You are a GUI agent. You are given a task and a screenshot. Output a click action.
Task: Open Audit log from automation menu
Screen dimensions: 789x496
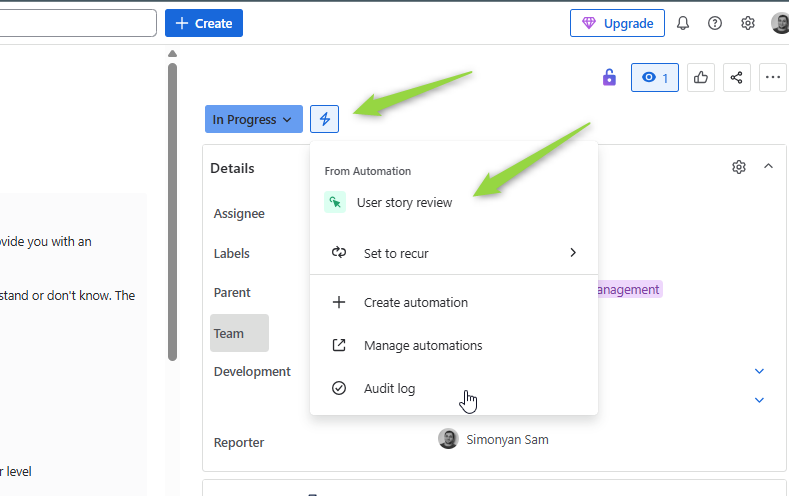[389, 388]
